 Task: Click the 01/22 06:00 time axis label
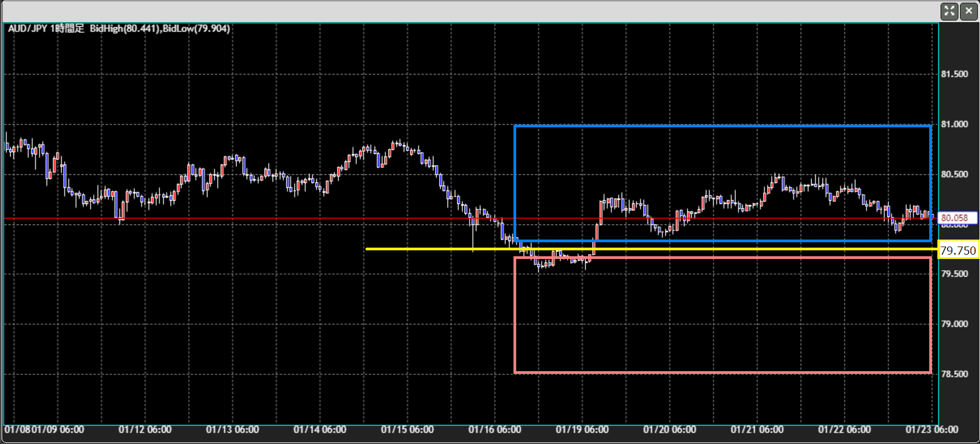(x=845, y=429)
